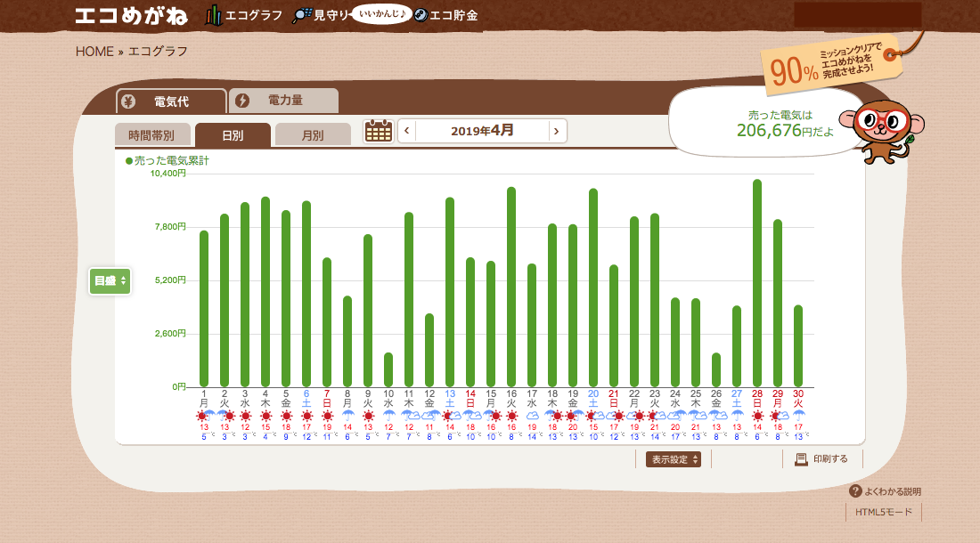Click the sun weather icon for April 28
Viewport: 980px width, 543px height.
(x=757, y=416)
